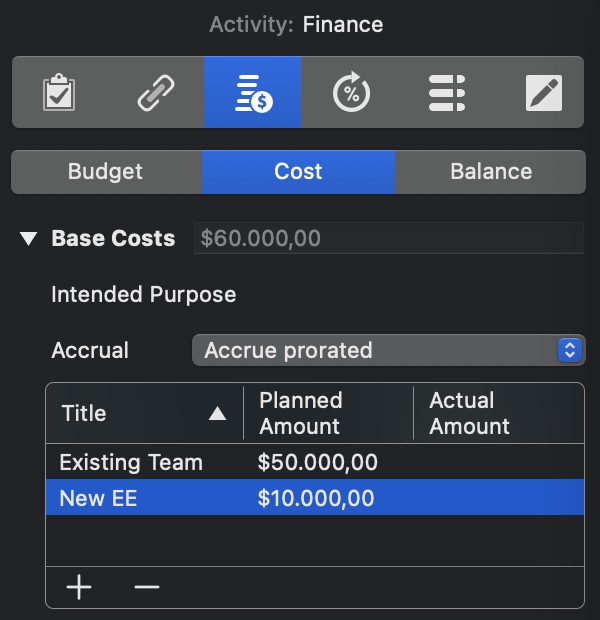Select the Cost tab

click(298, 172)
